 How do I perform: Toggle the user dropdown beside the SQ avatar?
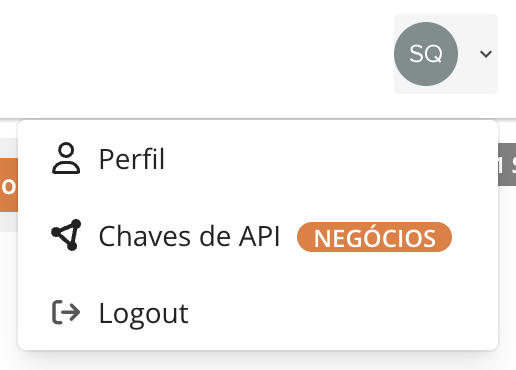tap(486, 54)
